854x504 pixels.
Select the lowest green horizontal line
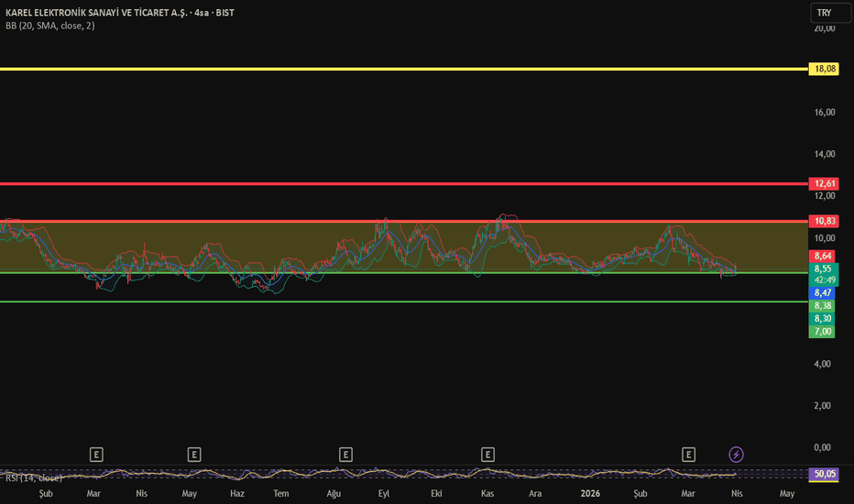[403, 301]
